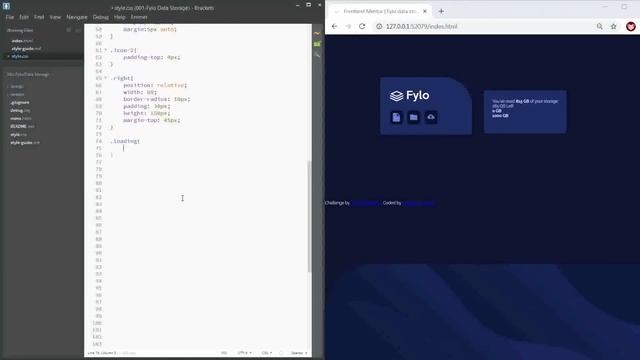Go back in the browser
The width and height of the screenshot is (640, 360).
click(x=334, y=26)
